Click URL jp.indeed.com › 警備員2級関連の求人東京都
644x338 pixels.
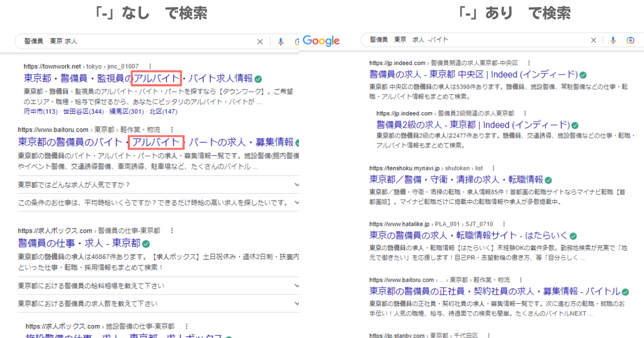point(445,113)
